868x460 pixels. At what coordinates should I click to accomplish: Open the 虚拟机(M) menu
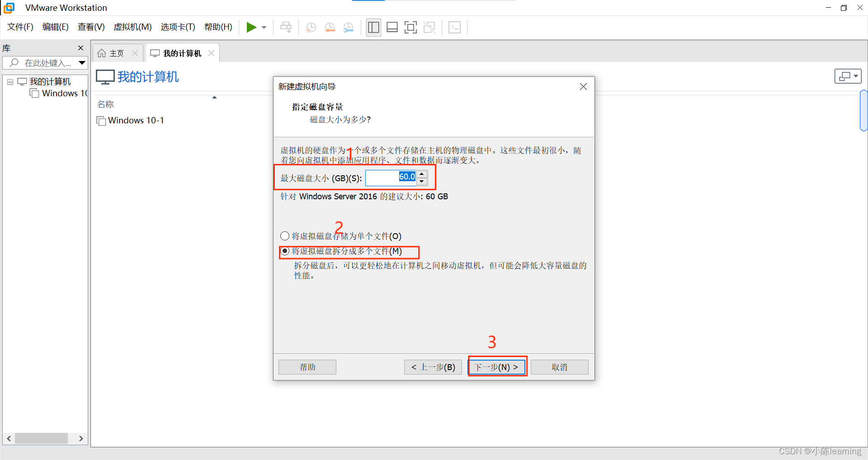point(132,27)
